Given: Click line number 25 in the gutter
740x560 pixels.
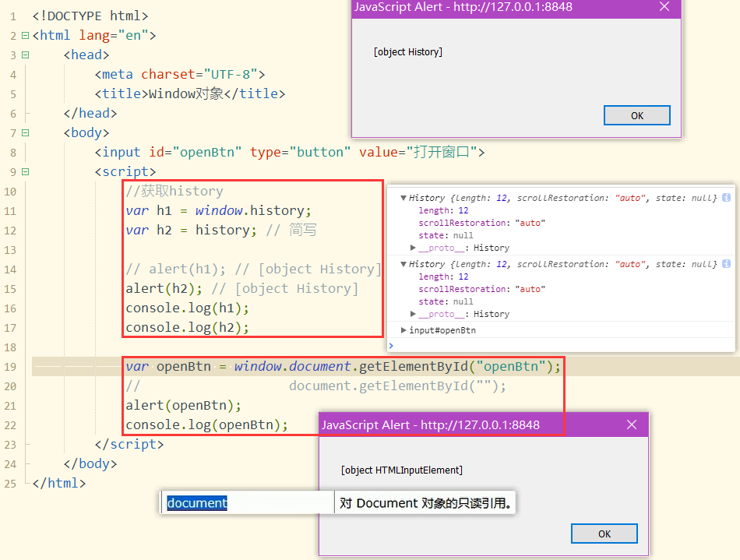Looking at the screenshot, I should [10, 484].
